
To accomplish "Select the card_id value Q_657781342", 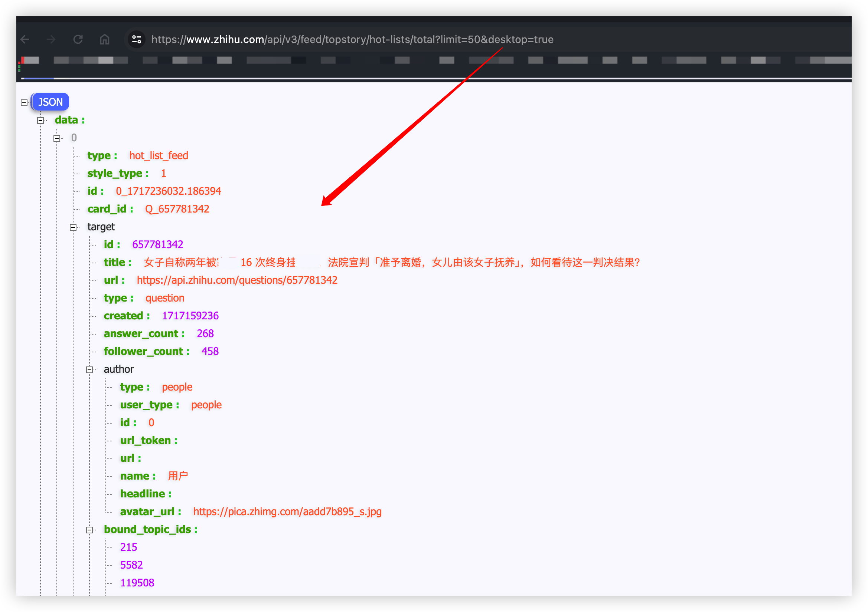I will [177, 209].
